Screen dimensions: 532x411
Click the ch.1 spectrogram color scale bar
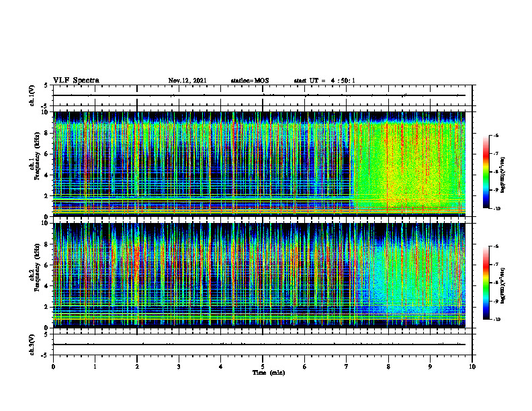click(486, 172)
